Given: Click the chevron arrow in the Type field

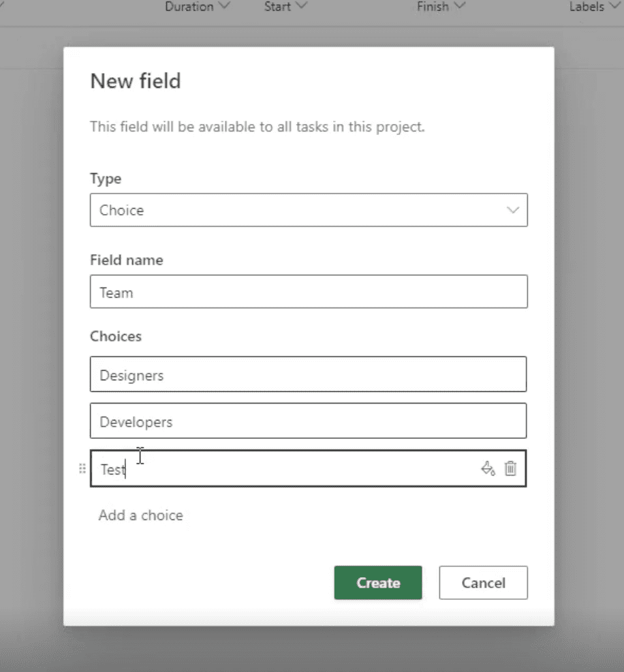Looking at the screenshot, I should (x=513, y=210).
